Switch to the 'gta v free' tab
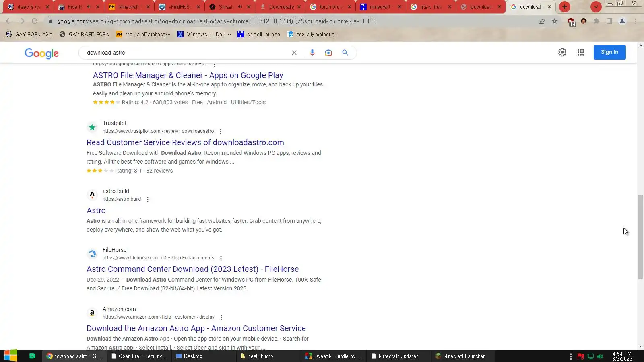Viewport: 644px width, 362px height. (x=431, y=7)
